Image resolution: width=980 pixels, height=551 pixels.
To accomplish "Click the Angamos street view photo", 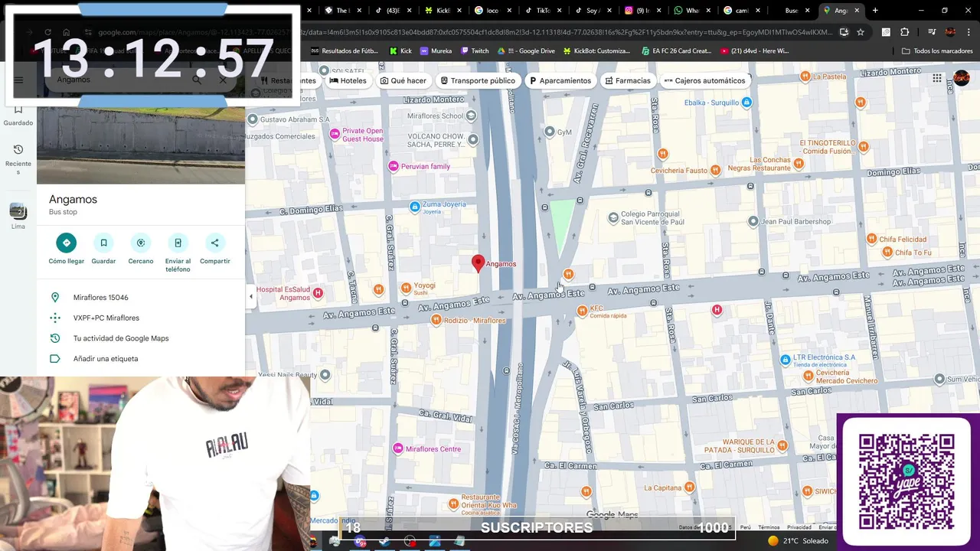I will pos(141,145).
